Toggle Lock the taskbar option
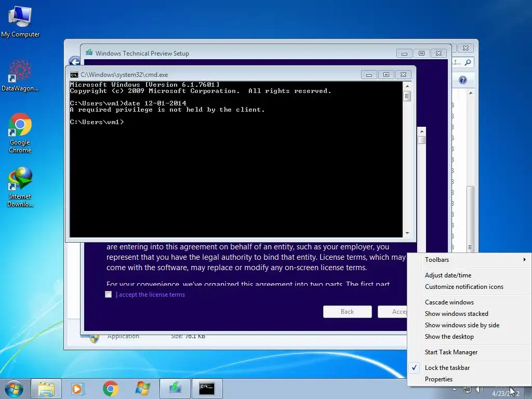Screen dimensions: 532x399 (470, 368)
